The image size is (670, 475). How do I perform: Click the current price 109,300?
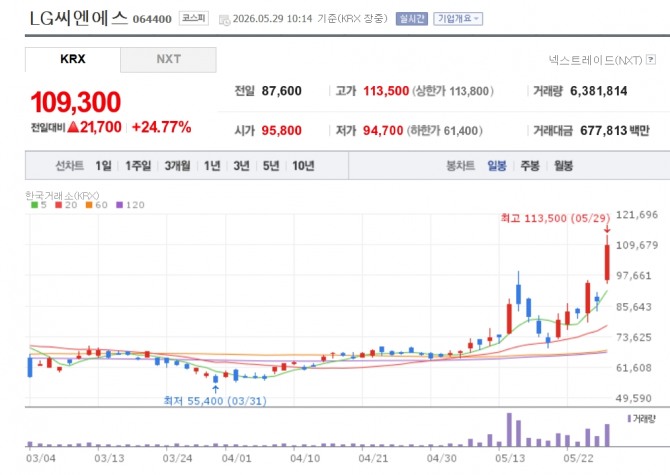click(76, 103)
